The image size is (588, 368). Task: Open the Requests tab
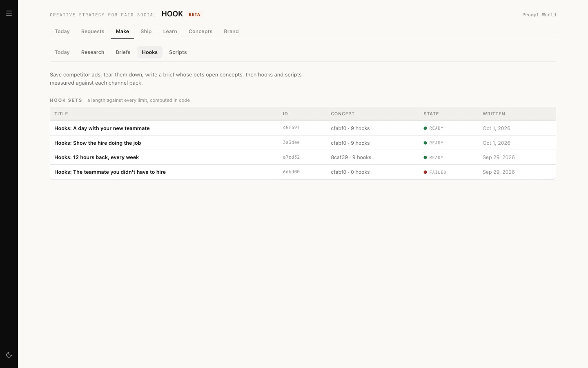coord(93,31)
